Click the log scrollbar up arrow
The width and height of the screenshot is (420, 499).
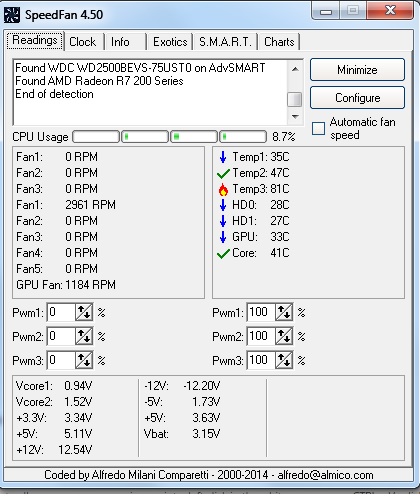tap(295, 69)
